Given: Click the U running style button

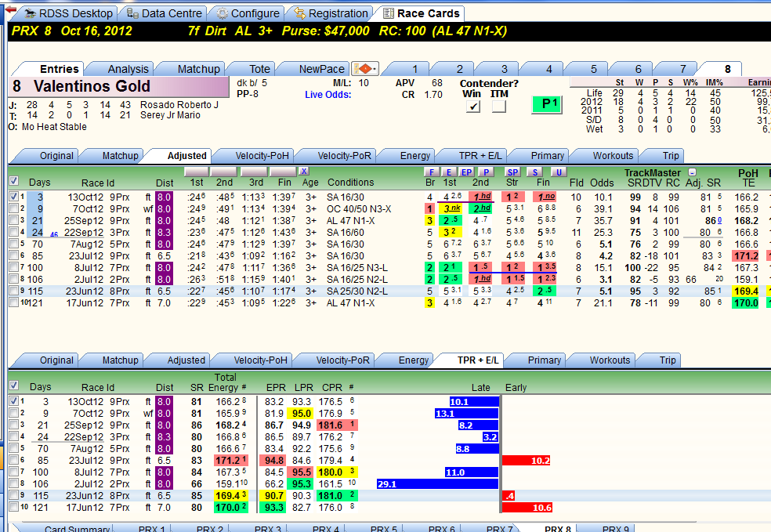Looking at the screenshot, I should point(558,172).
